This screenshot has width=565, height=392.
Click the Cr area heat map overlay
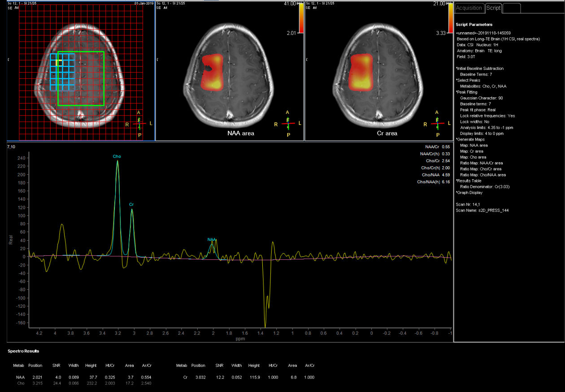point(361,72)
